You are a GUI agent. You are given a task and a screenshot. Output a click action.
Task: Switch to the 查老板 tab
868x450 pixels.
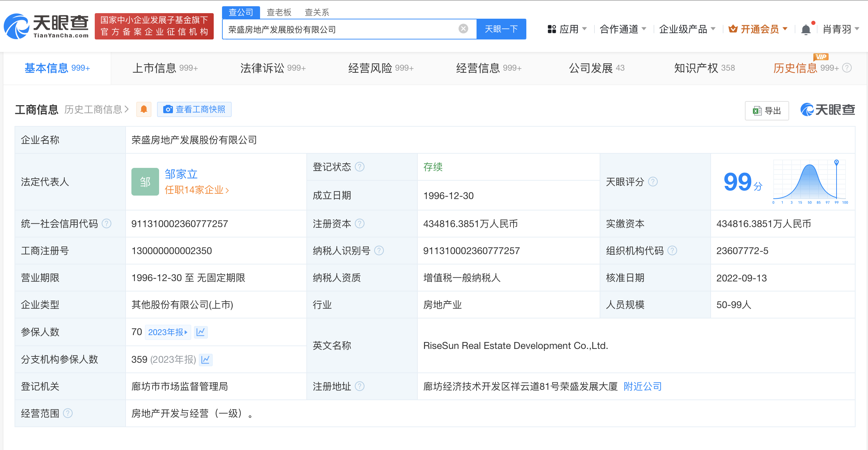279,12
